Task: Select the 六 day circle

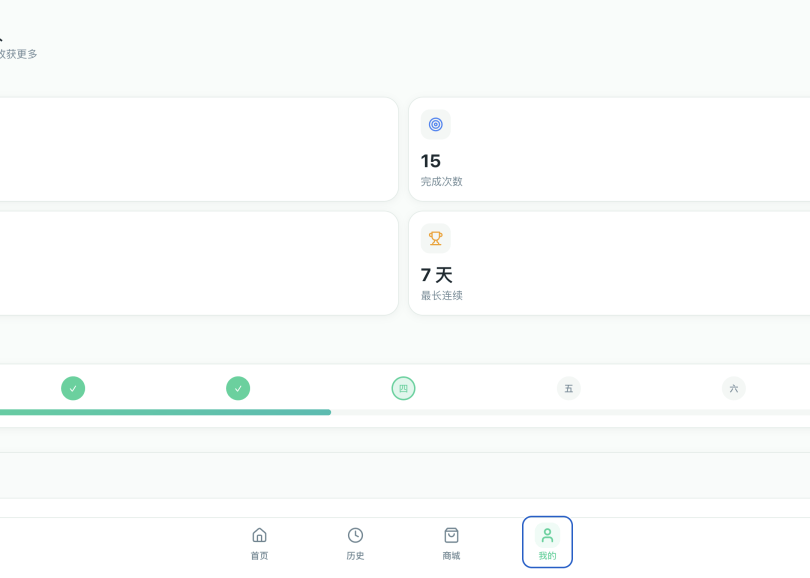Action: pyautogui.click(x=733, y=388)
